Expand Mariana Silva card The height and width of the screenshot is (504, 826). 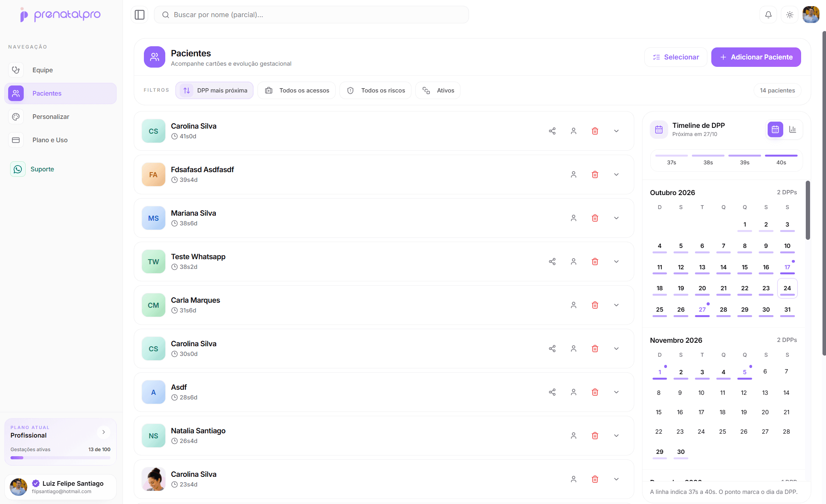tap(616, 218)
